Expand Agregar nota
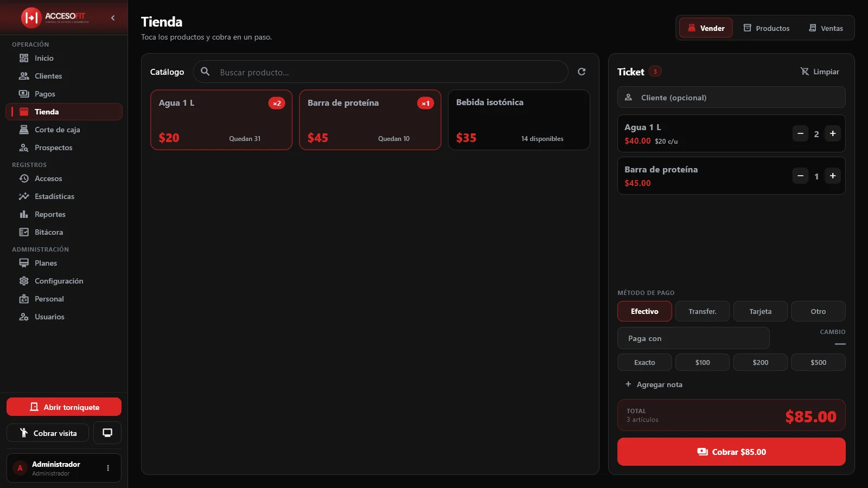This screenshot has height=488, width=868. (x=654, y=384)
